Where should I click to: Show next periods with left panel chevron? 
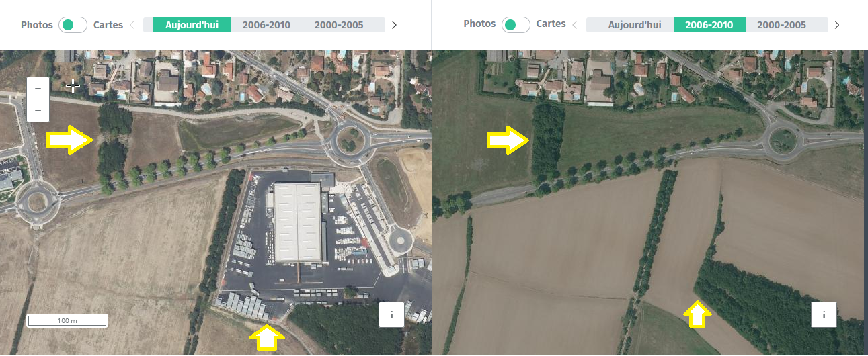[394, 25]
